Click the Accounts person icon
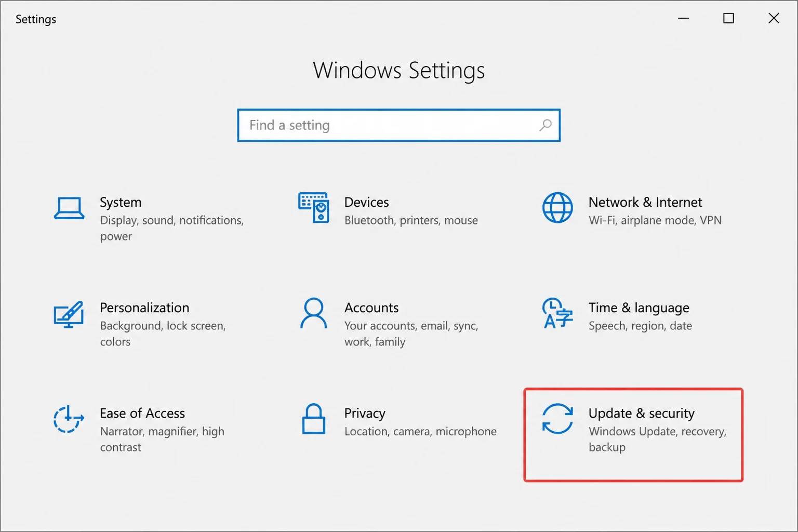The image size is (798, 532). 313,313
